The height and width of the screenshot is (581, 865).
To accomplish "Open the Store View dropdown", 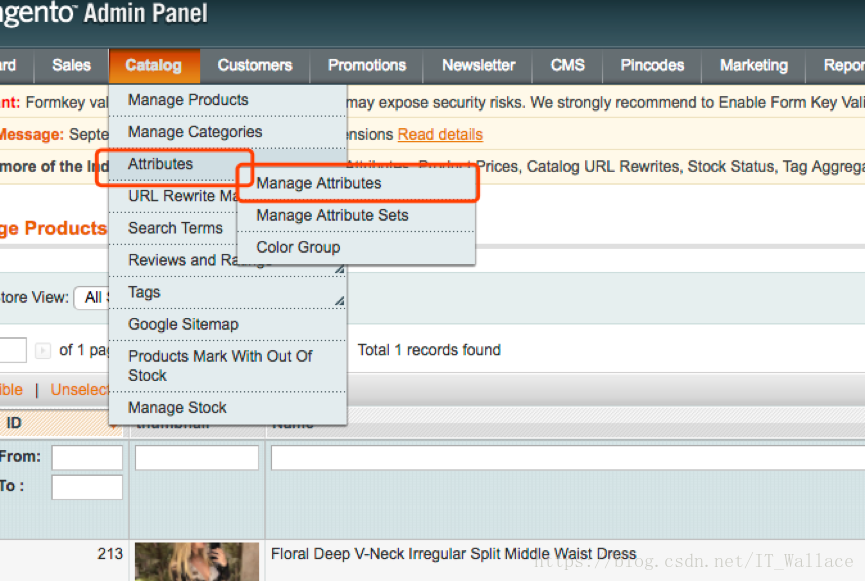I will (x=92, y=298).
